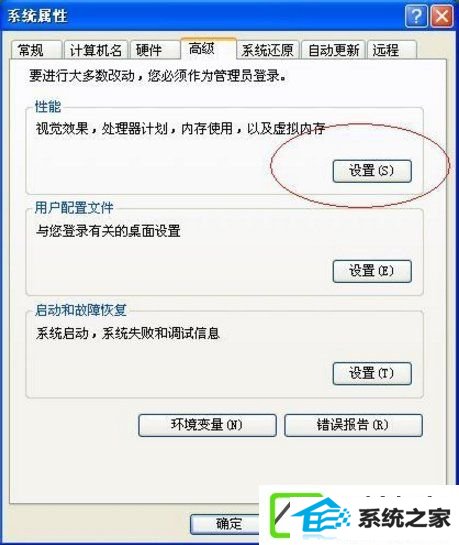Click the 系统之家 watermark logo
This screenshot has height=545, width=459.
coord(359,515)
